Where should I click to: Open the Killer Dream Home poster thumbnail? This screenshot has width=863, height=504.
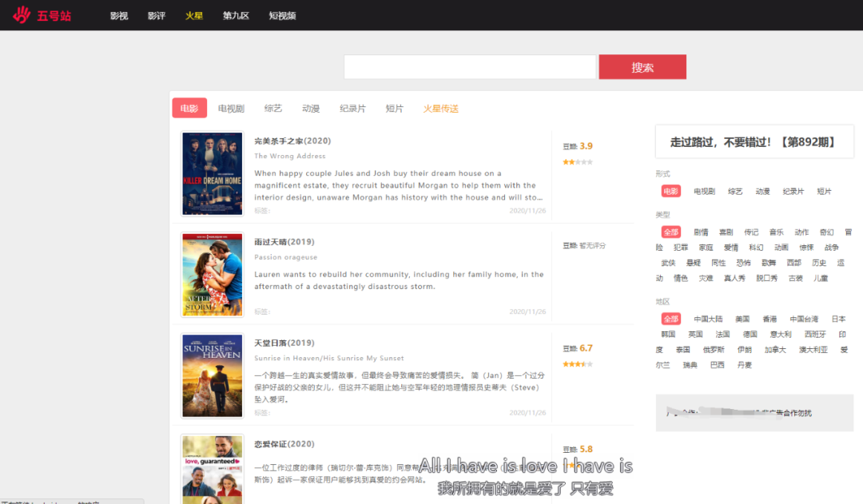click(x=212, y=174)
